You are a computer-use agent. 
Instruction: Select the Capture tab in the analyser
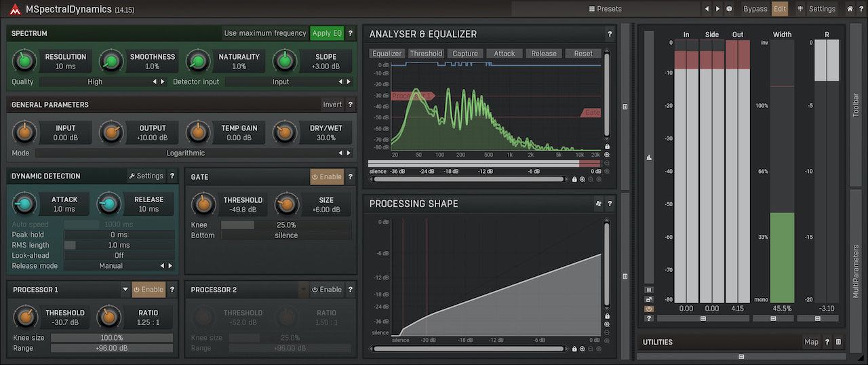[465, 54]
